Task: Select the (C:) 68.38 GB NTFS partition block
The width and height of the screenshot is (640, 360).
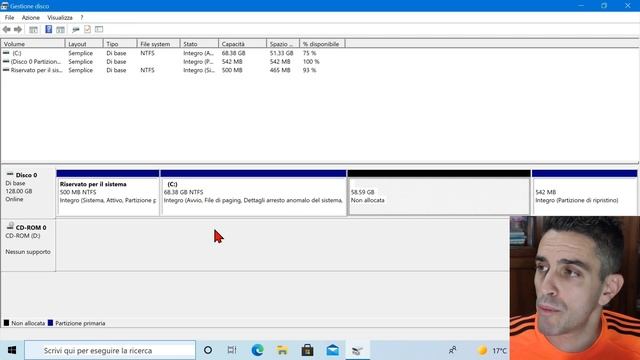Action: coord(253,193)
